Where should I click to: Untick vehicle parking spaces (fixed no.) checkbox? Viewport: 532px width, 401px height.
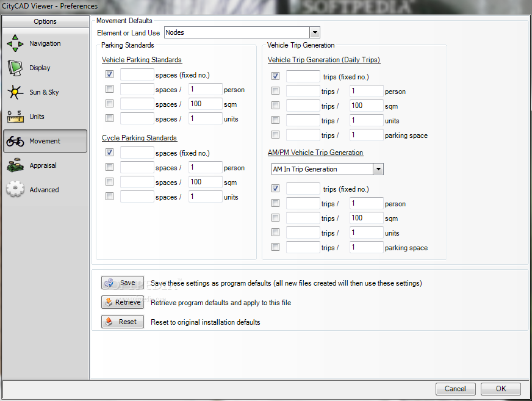109,74
